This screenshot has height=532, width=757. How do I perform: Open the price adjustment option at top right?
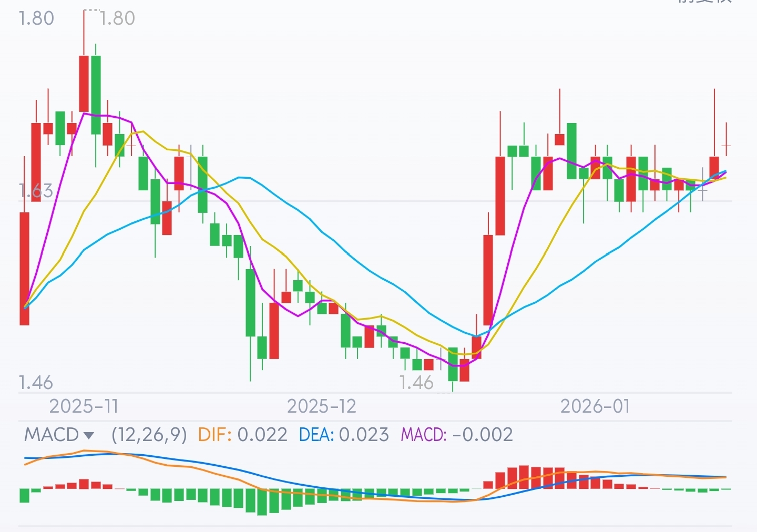[704, 2]
